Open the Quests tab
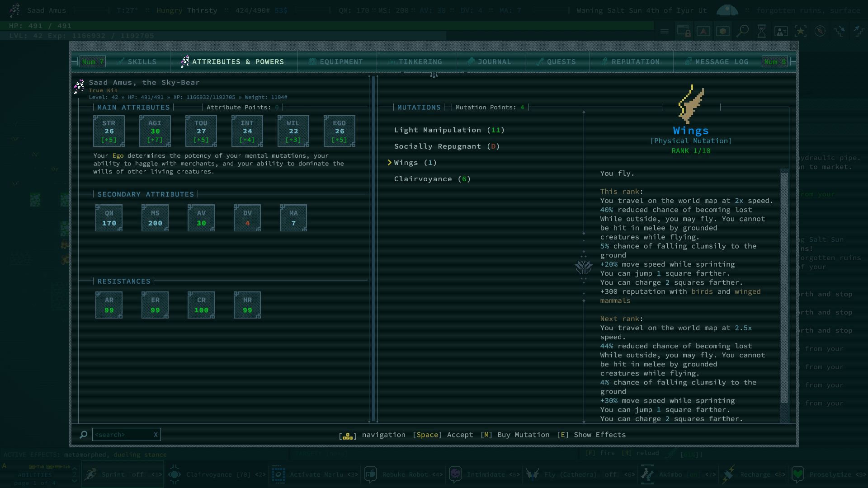This screenshot has height=488, width=868. click(x=557, y=62)
